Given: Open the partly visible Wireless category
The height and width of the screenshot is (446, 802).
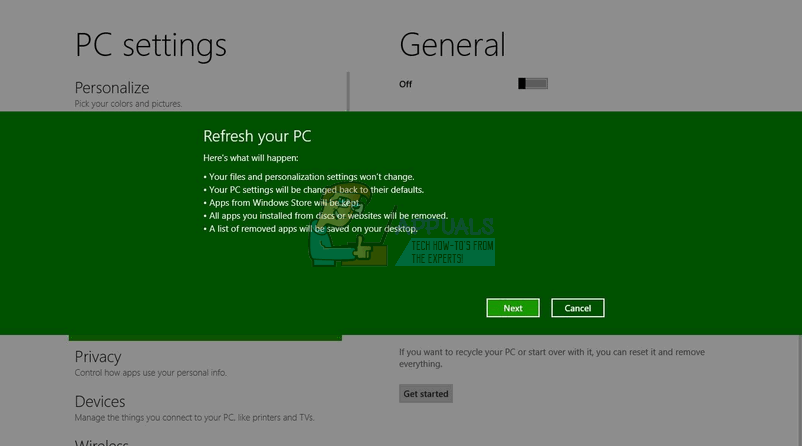Looking at the screenshot, I should [101, 442].
